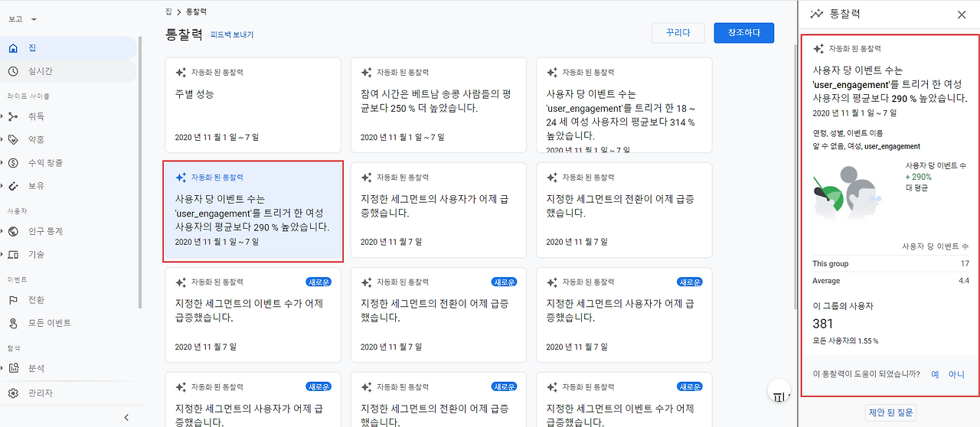This screenshot has width=980, height=427.
Task: Click the 381 users count
Action: point(822,324)
